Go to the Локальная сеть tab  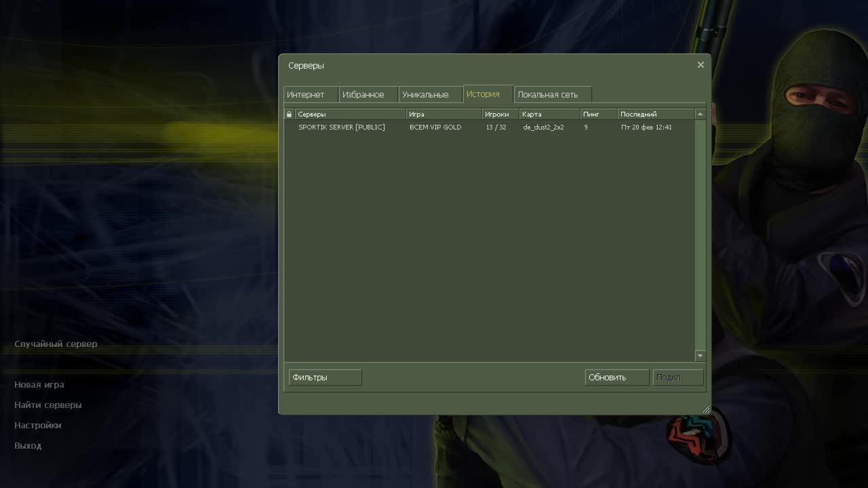pyautogui.click(x=553, y=94)
